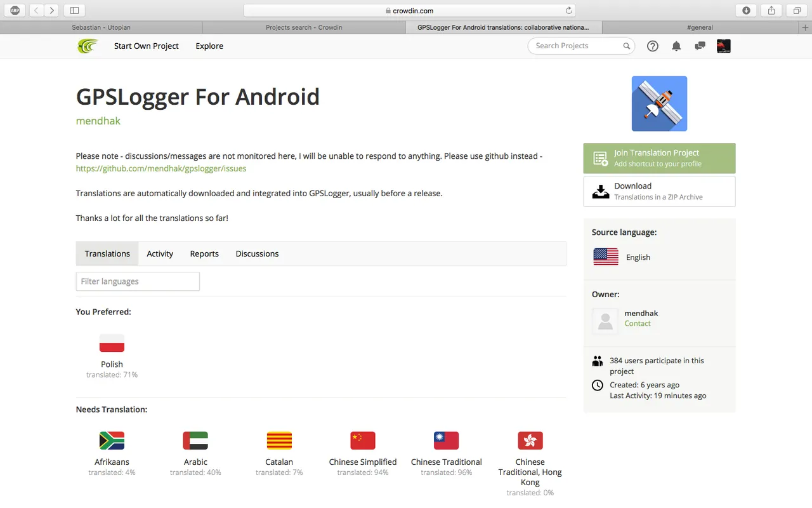Click the Crowdin logo icon
The height and width of the screenshot is (508, 812).
tap(88, 46)
